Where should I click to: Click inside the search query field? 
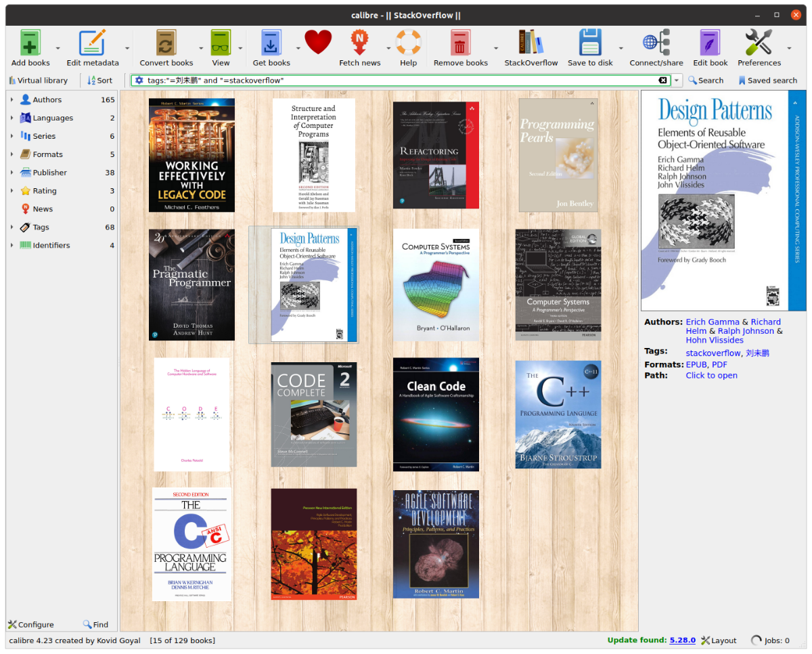[399, 81]
